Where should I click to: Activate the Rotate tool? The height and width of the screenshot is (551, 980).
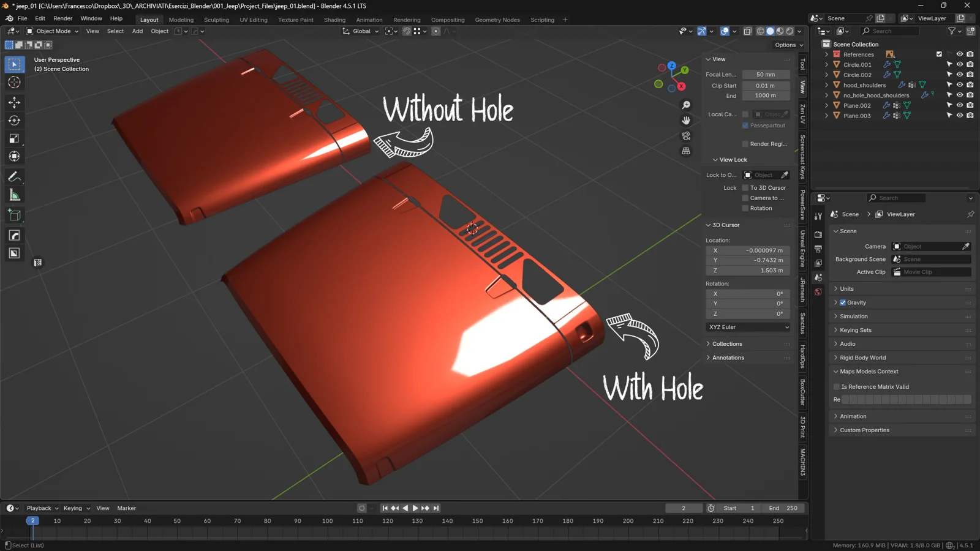point(14,121)
